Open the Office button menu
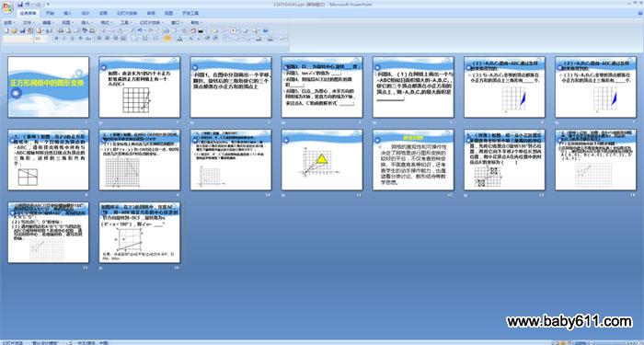This screenshot has width=644, height=345. point(7,7)
